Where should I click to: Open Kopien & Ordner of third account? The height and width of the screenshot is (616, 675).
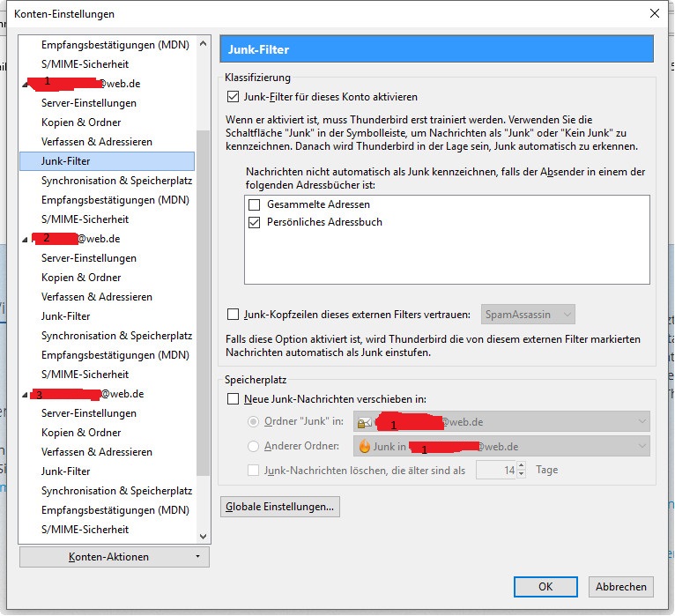pos(81,432)
